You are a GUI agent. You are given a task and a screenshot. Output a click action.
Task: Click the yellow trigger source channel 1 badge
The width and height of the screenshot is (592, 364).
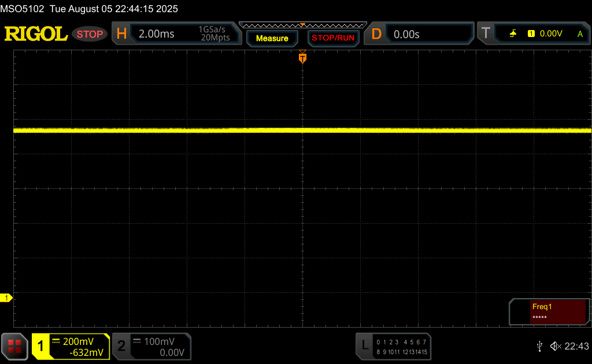(531, 34)
